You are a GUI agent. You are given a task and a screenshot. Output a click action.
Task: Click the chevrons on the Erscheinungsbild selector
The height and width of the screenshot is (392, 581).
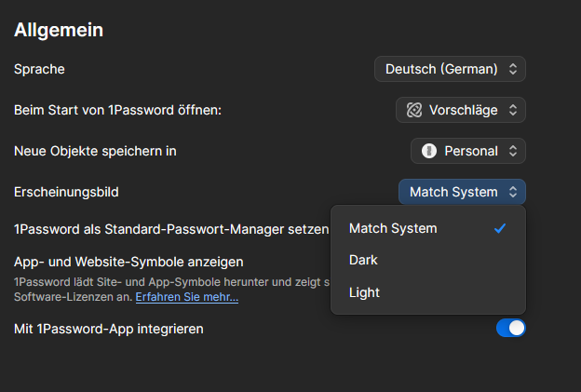[513, 192]
